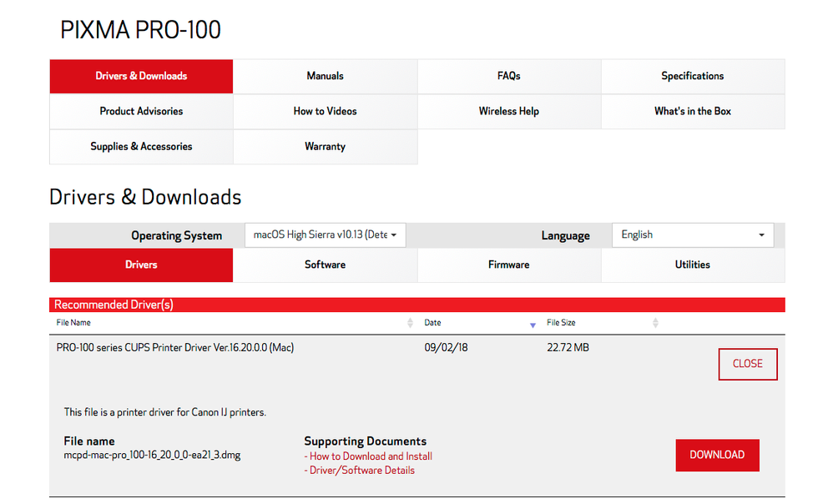The height and width of the screenshot is (504, 833).
Task: Switch to the Software downloads tab
Action: tap(325, 265)
